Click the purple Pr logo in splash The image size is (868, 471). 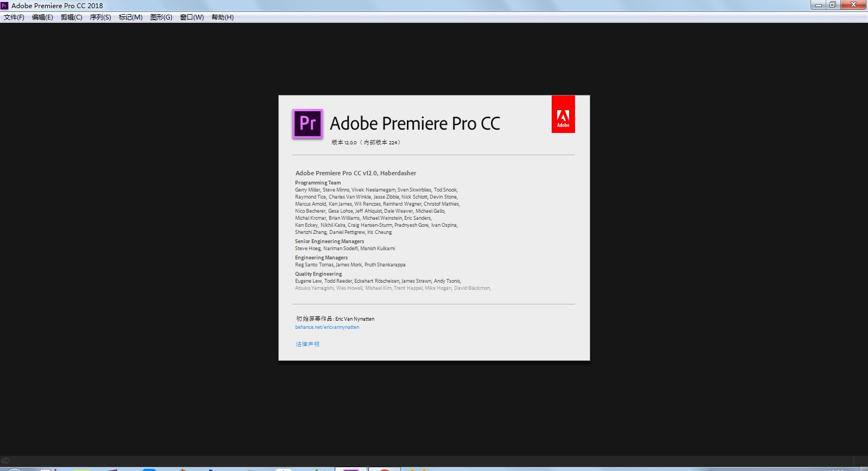tap(308, 123)
